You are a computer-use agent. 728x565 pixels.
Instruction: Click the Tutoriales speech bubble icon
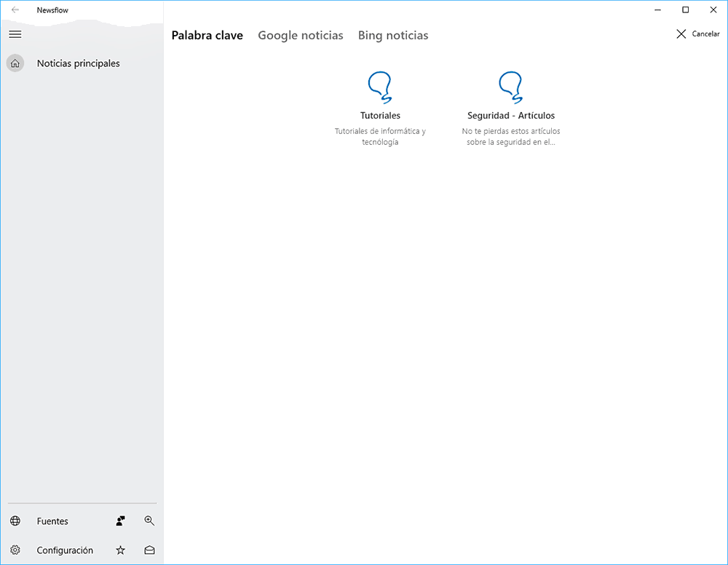point(380,87)
